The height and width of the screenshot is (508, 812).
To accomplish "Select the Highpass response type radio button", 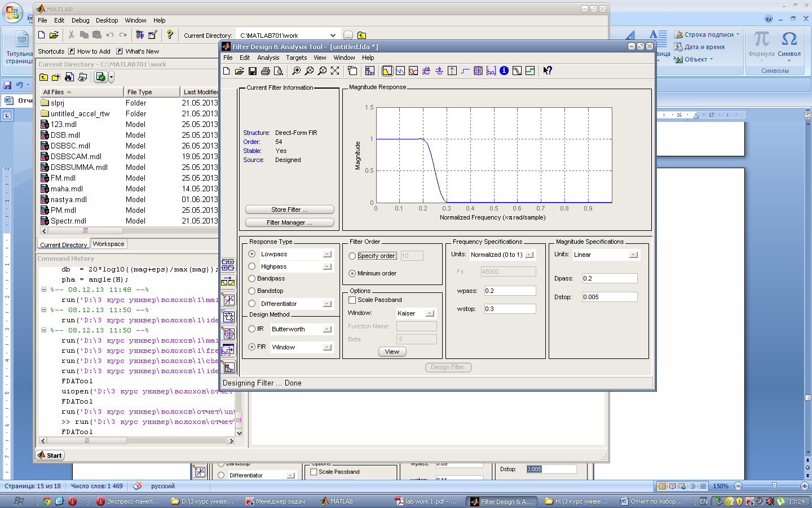I will [252, 266].
